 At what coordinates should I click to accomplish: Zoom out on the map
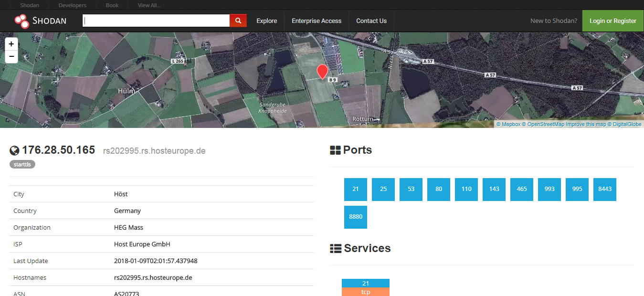11,56
